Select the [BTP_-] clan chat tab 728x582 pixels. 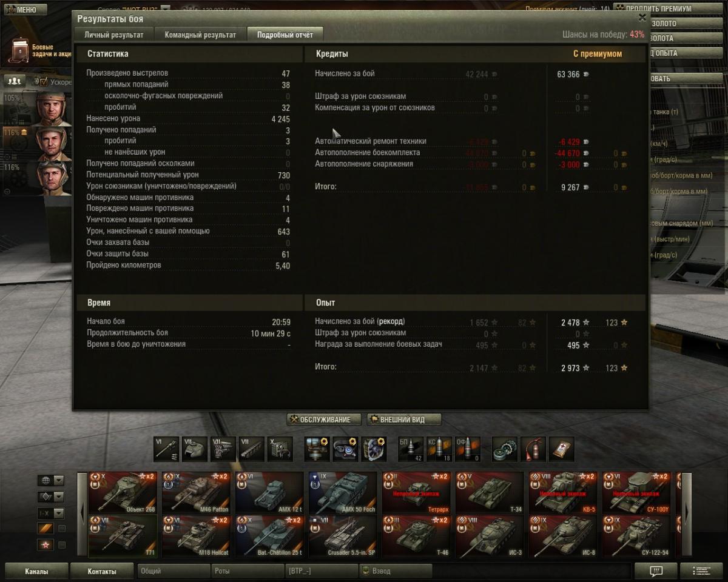pyautogui.click(x=322, y=571)
